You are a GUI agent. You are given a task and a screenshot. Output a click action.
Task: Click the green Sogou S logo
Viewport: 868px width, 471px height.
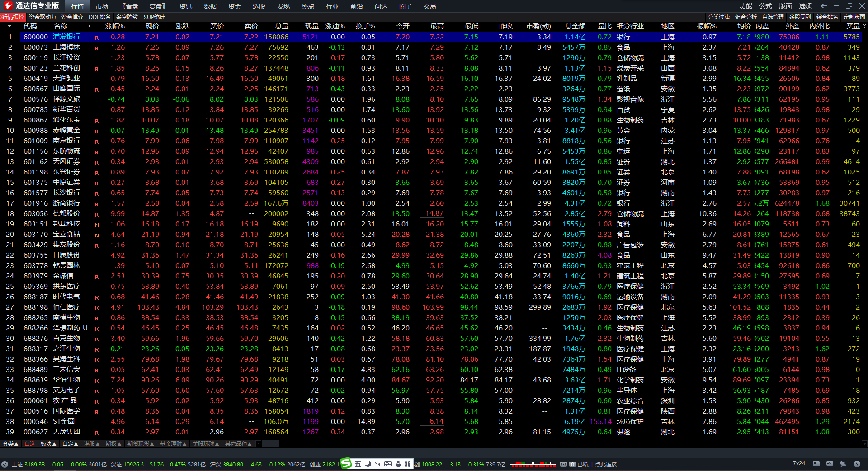click(x=346, y=463)
